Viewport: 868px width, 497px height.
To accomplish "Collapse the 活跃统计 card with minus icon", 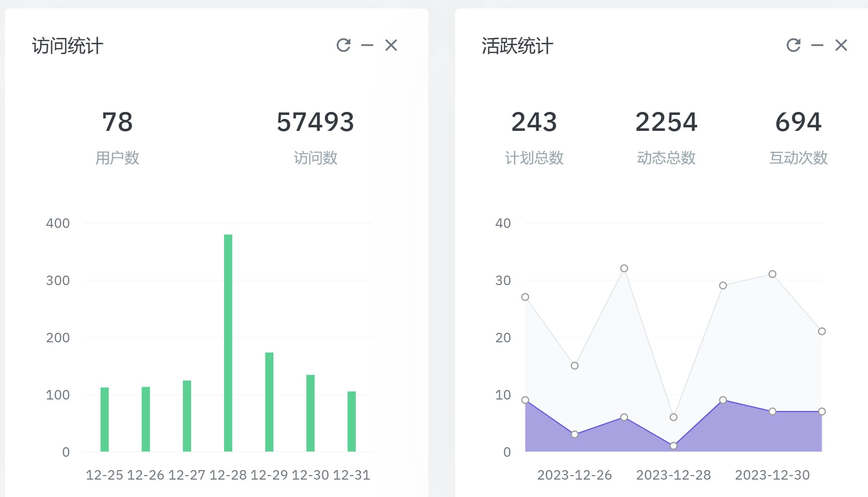I will (817, 45).
